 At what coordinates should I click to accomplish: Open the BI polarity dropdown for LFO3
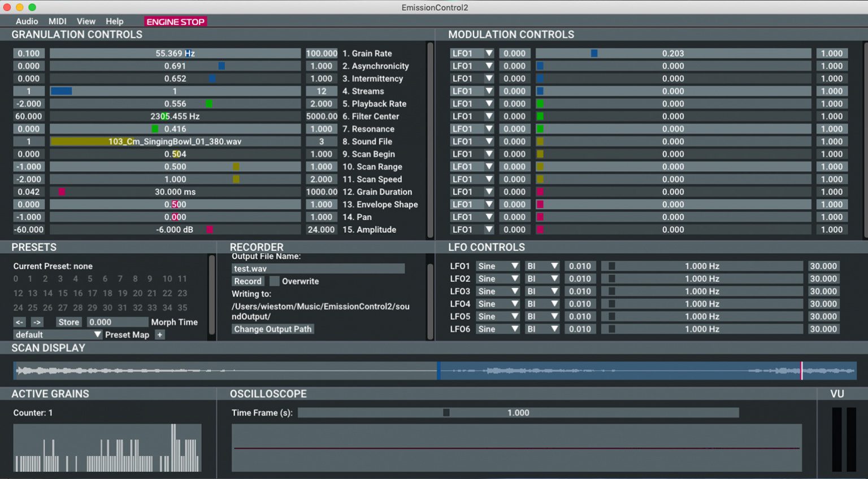[541, 291]
